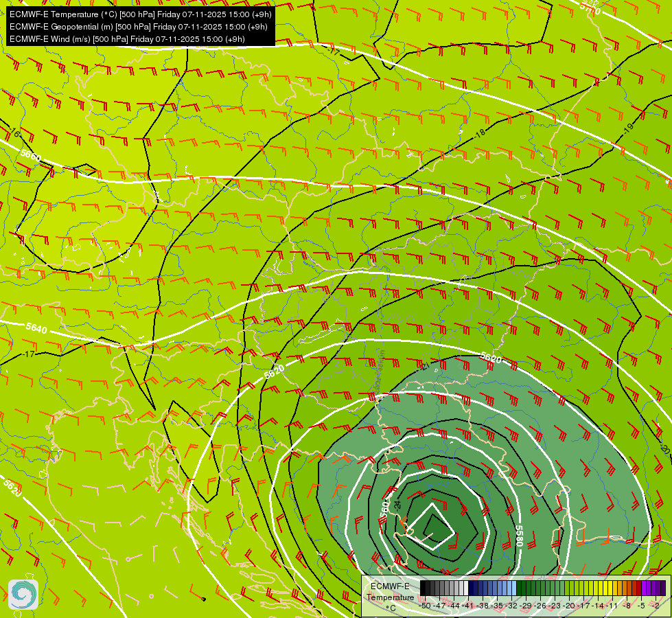Click the -29 tick label on the legend
672x618 pixels.
tap(526, 606)
